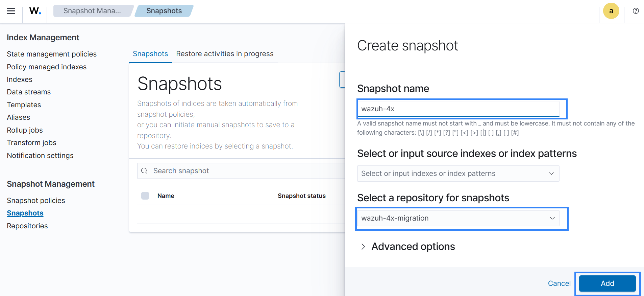
Task: Open the wazuh-4x-migration repository dropdown
Action: pyautogui.click(x=458, y=218)
